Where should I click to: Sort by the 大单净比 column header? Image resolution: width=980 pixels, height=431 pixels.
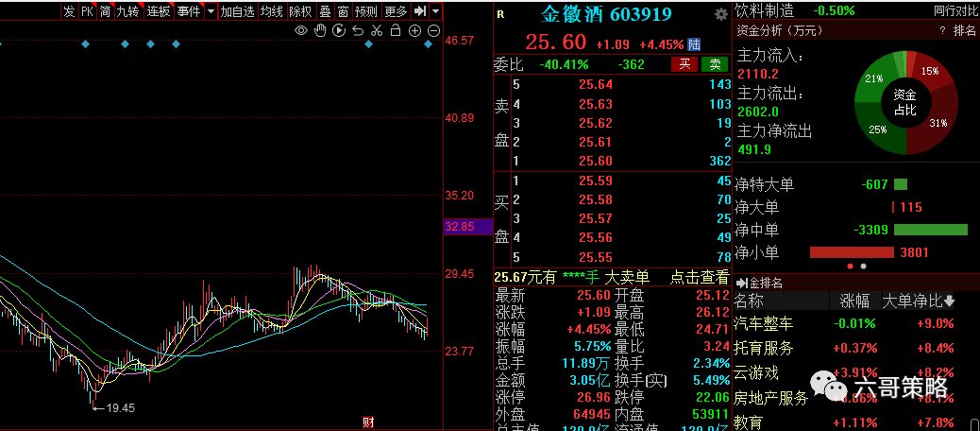pos(912,302)
